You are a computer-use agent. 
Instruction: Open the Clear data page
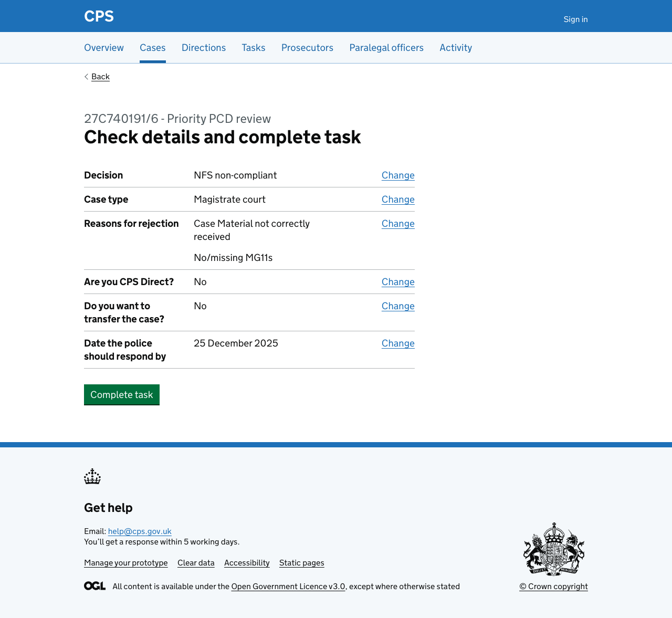click(196, 562)
